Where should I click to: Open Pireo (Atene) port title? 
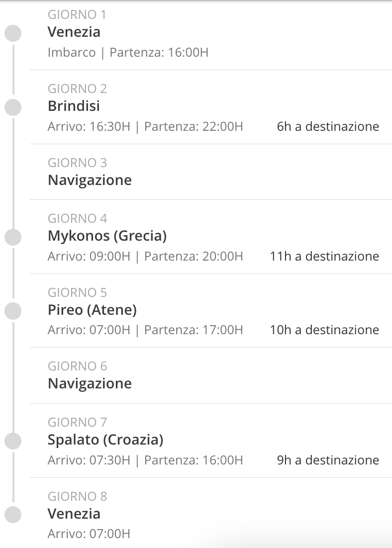pos(93,310)
